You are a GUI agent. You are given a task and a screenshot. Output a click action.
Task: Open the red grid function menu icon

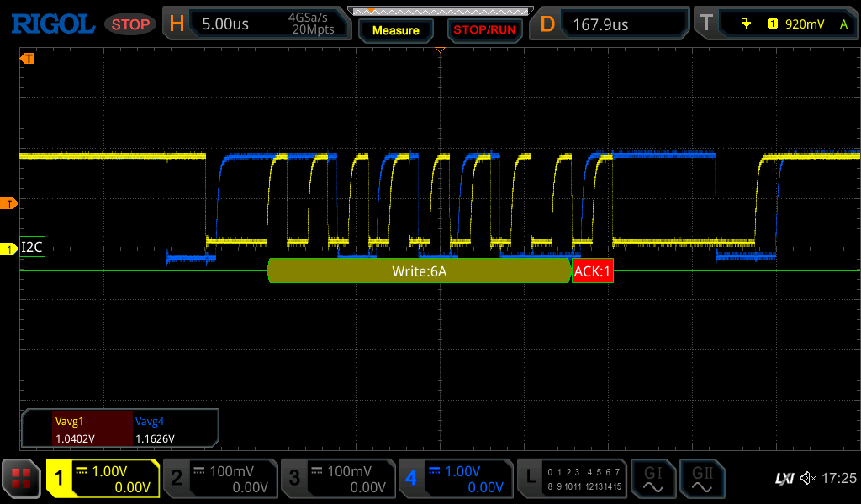click(x=21, y=478)
